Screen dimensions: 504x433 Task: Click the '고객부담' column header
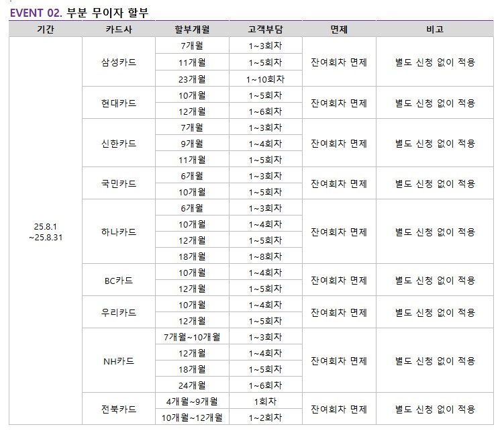pos(266,30)
